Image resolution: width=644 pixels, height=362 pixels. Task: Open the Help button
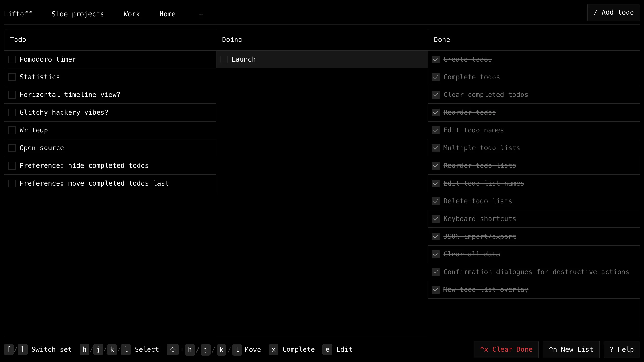[622, 350]
